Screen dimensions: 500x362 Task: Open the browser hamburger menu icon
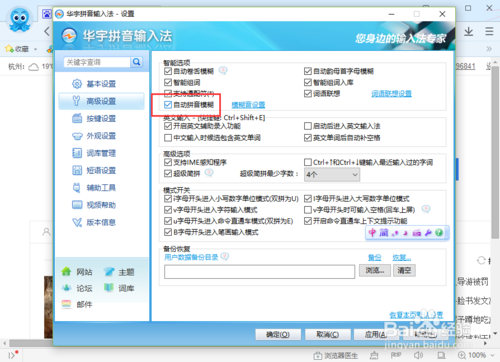pyautogui.click(x=489, y=32)
